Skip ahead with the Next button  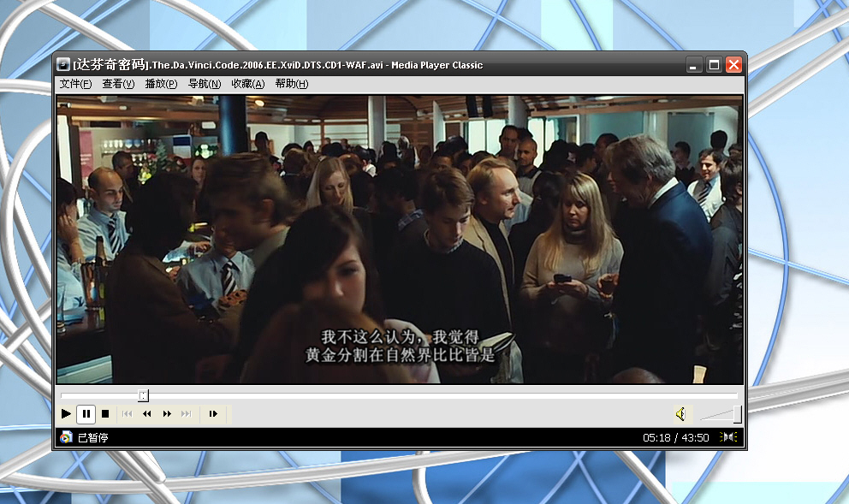(187, 414)
